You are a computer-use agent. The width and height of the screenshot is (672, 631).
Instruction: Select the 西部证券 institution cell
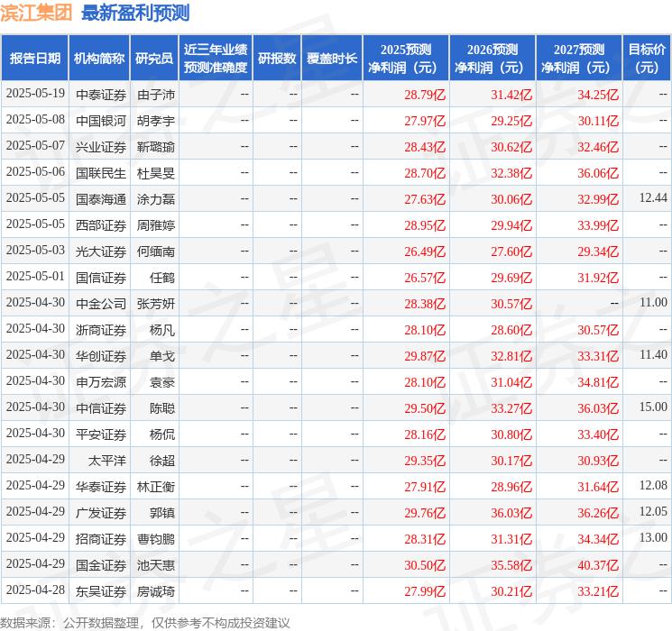[101, 225]
